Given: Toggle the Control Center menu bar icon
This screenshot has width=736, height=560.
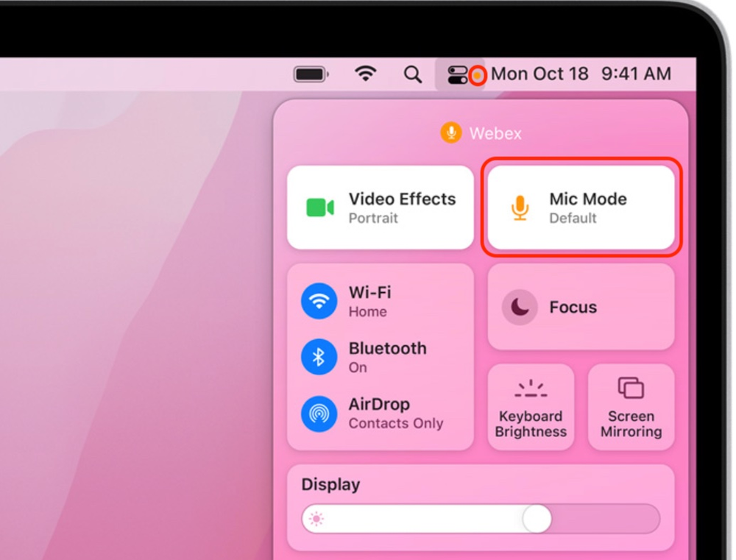Looking at the screenshot, I should (457, 74).
